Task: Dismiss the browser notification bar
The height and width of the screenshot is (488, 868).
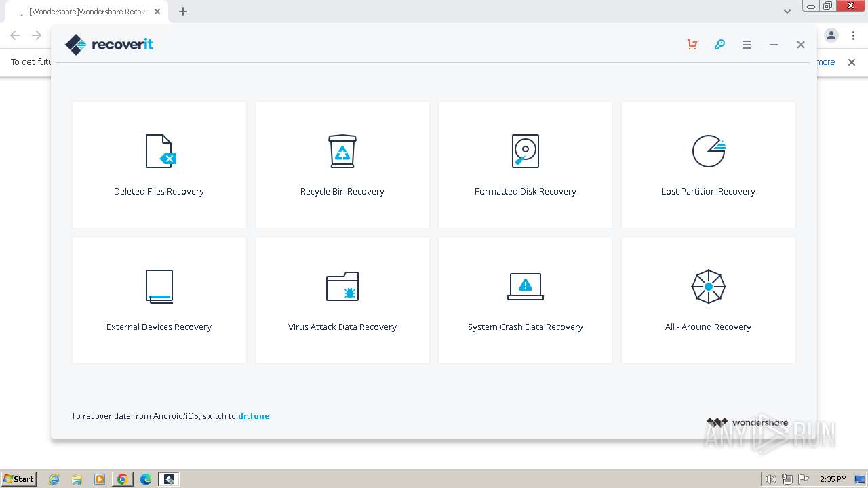Action: 852,62
